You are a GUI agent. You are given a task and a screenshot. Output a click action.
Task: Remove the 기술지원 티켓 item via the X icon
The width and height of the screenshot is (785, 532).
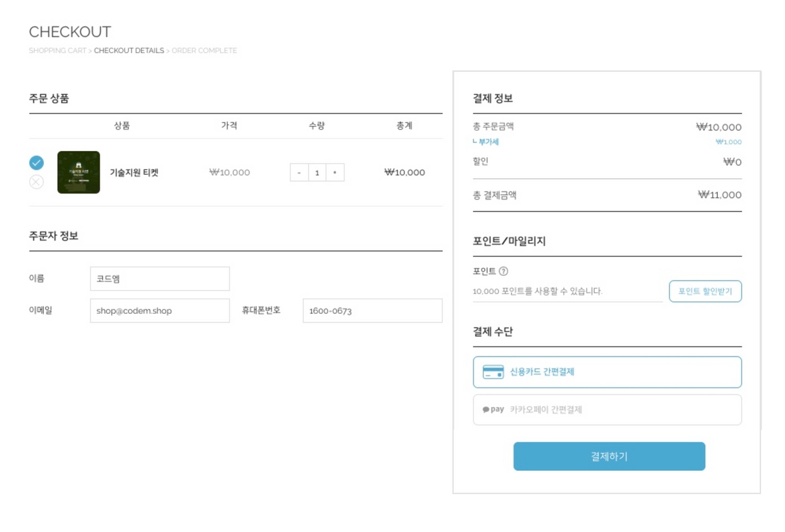coord(37,182)
